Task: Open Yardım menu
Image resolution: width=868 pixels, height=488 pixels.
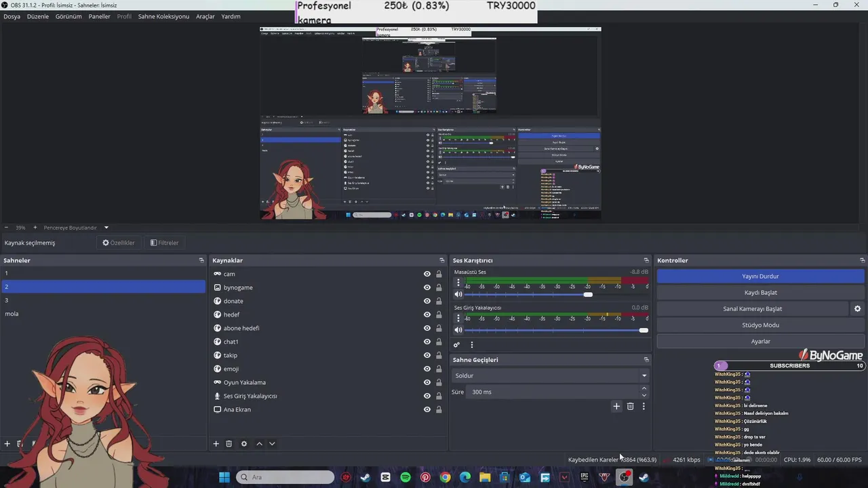Action: tap(231, 16)
